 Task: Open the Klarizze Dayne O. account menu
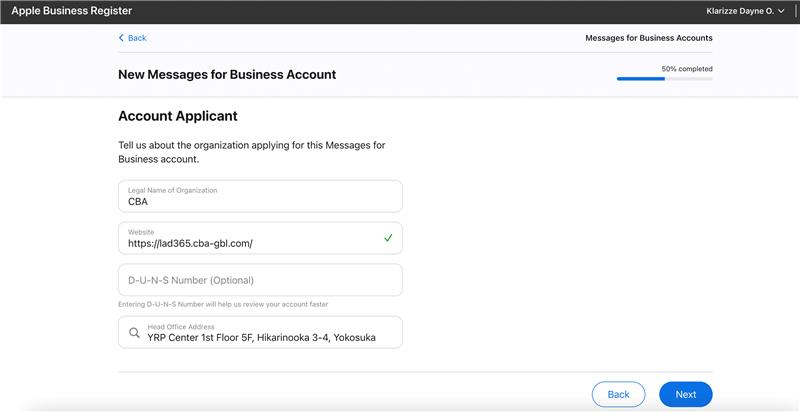[745, 11]
